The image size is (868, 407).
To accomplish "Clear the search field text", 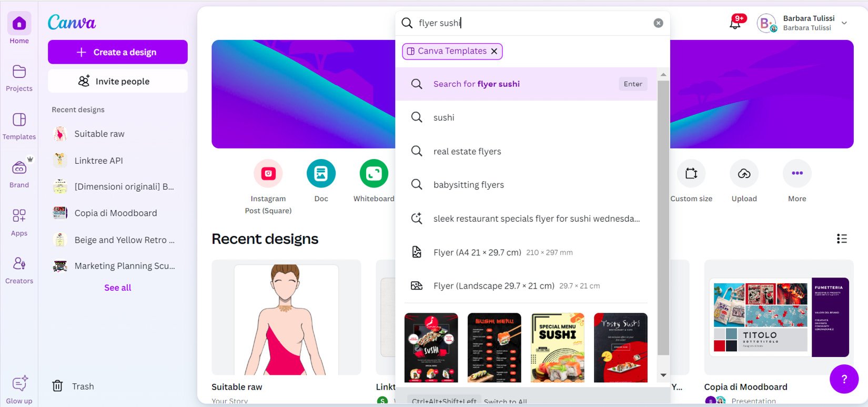I will pos(658,23).
